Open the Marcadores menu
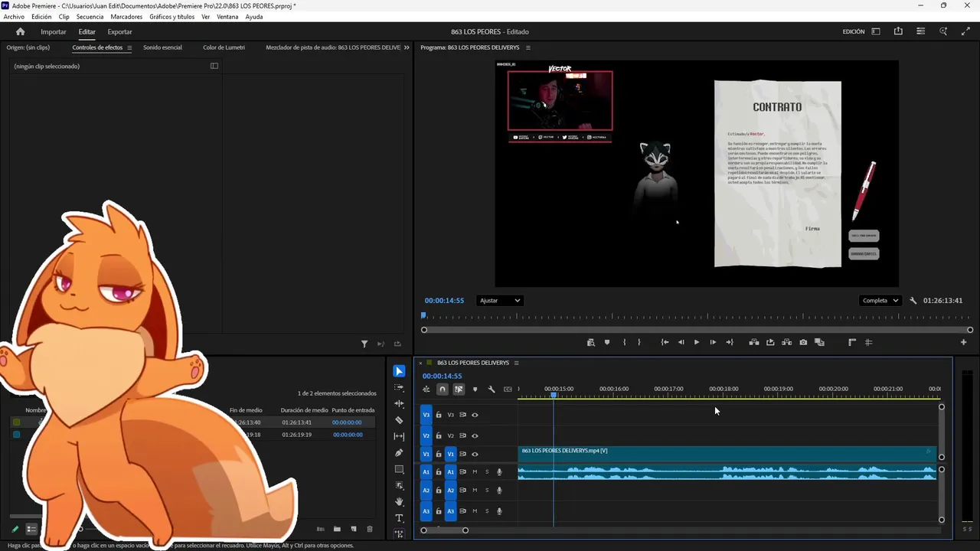 (x=126, y=17)
